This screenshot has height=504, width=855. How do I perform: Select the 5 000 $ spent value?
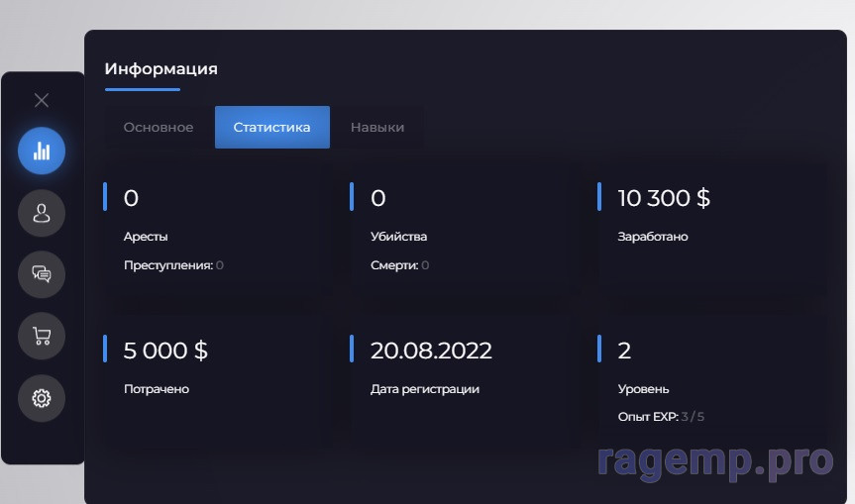(x=165, y=351)
